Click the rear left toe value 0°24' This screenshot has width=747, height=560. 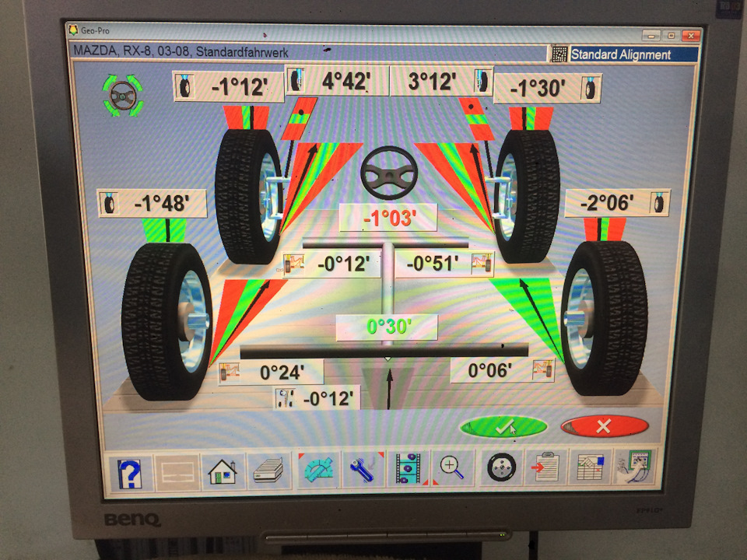(282, 373)
